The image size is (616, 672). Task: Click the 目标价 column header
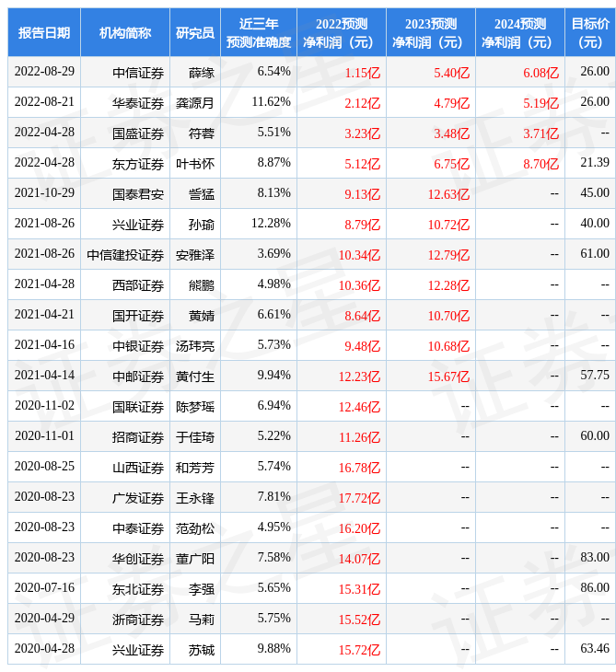(590, 32)
